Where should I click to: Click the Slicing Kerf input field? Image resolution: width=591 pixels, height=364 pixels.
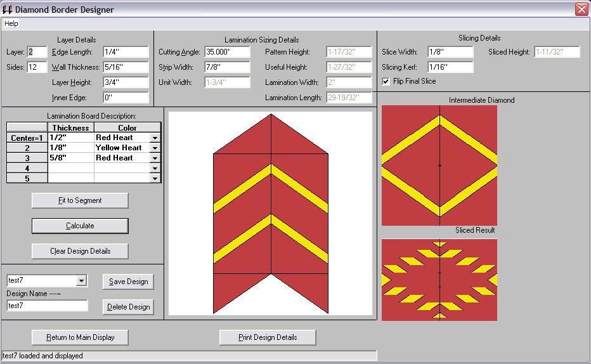(450, 67)
